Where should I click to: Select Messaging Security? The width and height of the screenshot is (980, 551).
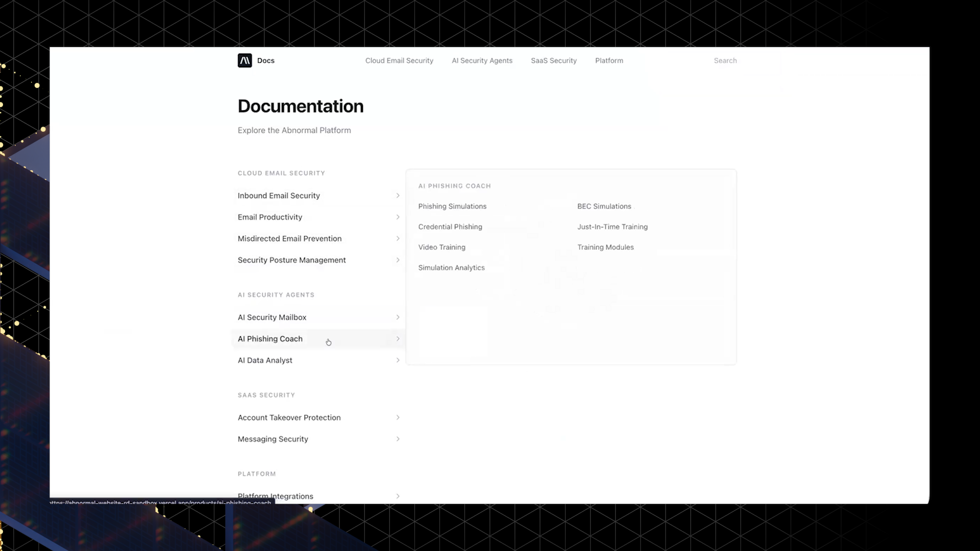273,439
